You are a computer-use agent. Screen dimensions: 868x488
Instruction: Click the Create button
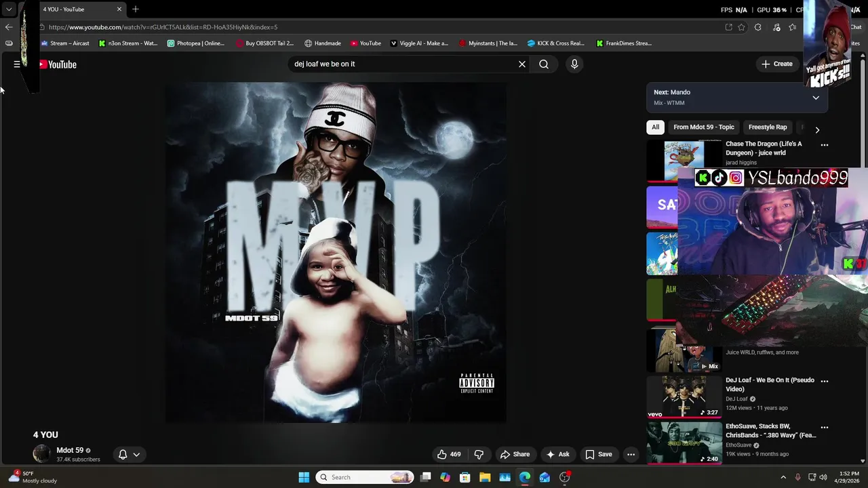(776, 64)
